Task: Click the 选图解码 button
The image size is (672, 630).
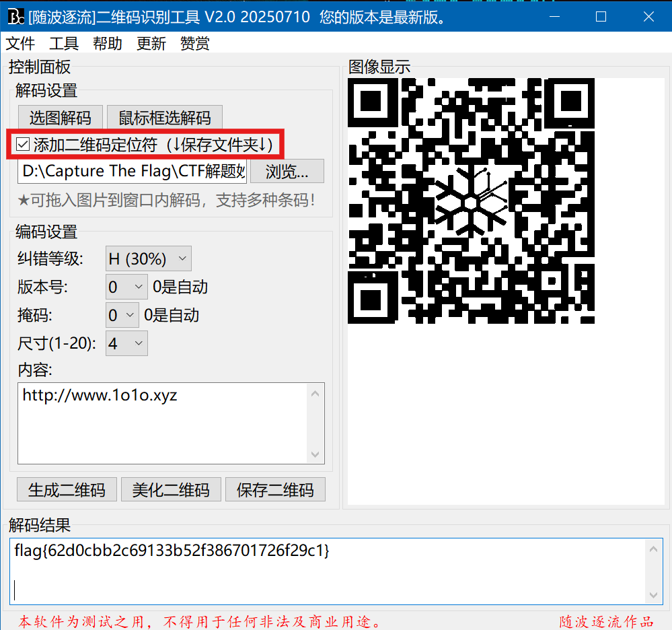Action: [x=60, y=118]
